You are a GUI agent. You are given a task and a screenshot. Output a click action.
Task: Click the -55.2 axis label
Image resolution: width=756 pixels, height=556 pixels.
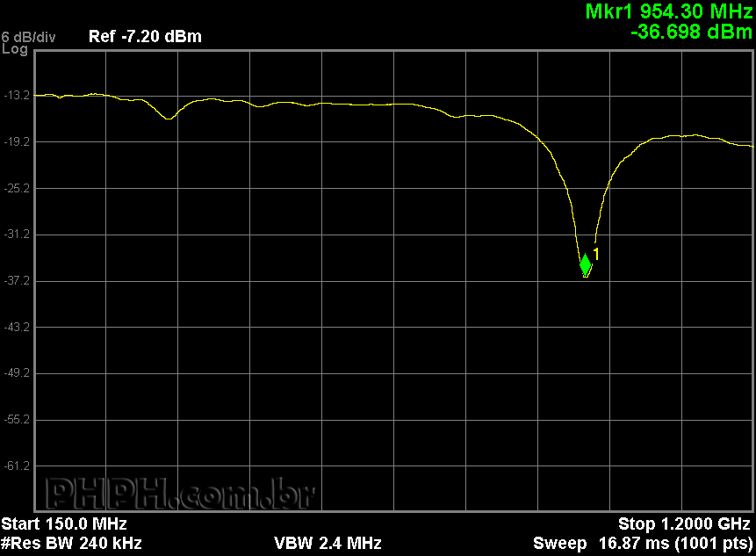click(17, 420)
